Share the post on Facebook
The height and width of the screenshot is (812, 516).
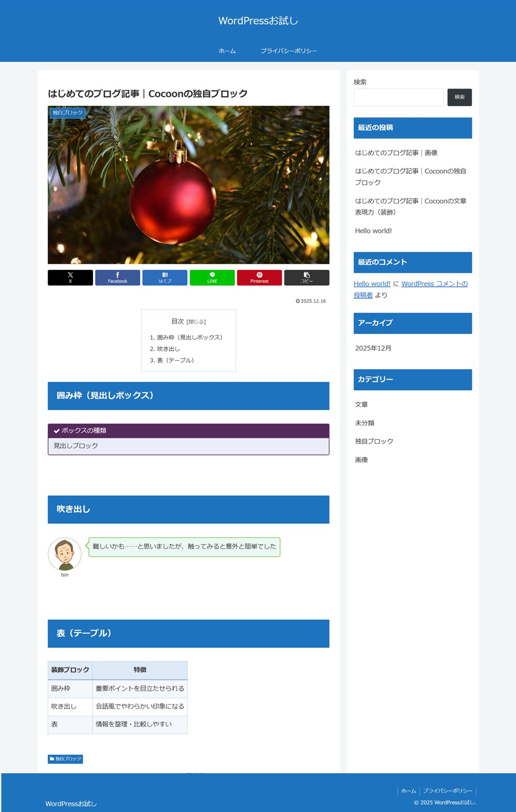(117, 277)
